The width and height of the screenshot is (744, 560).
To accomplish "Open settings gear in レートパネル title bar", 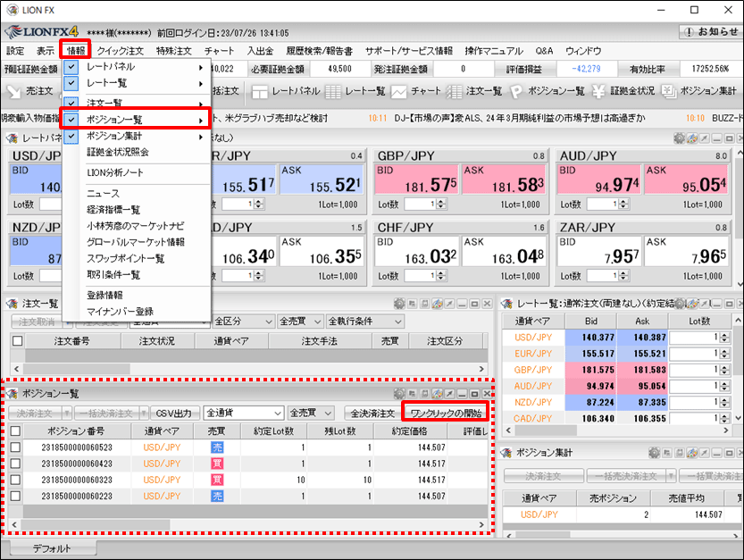I will coord(680,138).
